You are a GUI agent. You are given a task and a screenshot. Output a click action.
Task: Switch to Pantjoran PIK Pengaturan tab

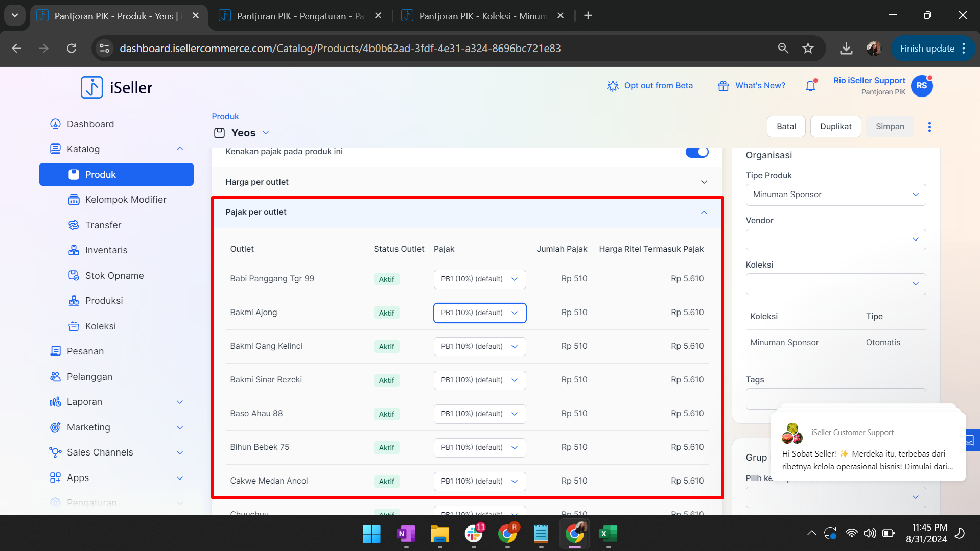coord(300,16)
